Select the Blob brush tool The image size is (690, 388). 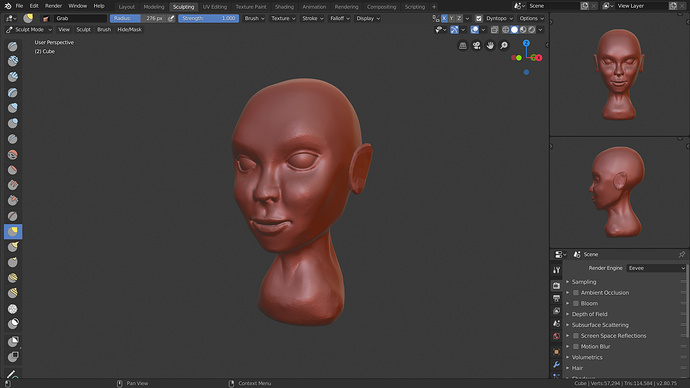[x=13, y=123]
